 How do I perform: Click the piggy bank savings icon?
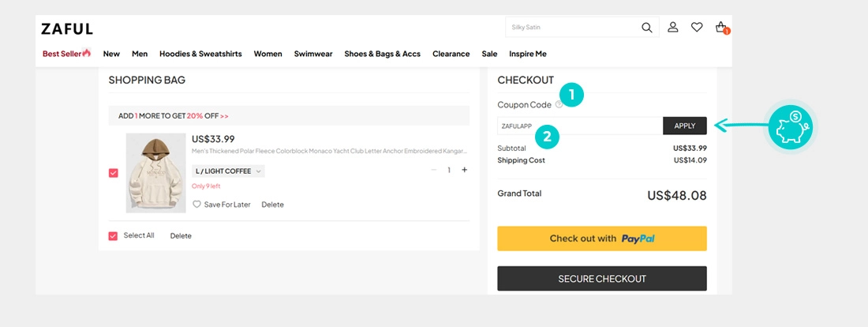790,126
